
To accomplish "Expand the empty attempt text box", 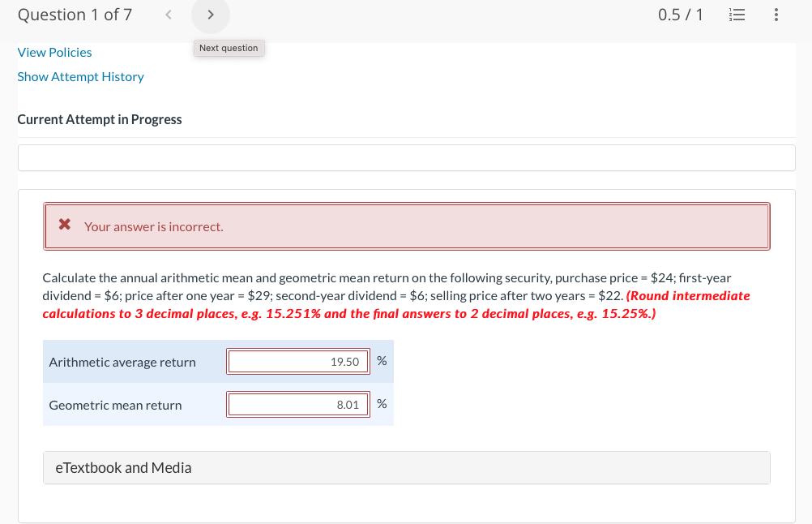I will (x=405, y=157).
